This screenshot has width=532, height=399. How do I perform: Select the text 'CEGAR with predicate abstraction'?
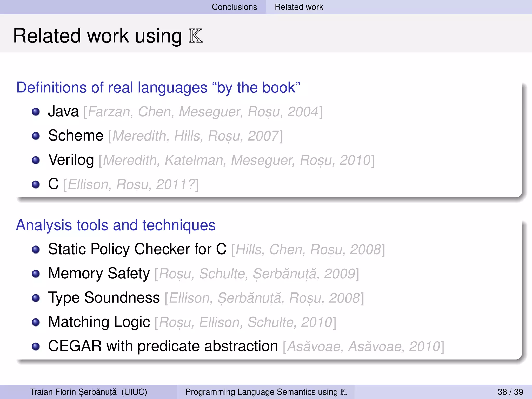163,346
